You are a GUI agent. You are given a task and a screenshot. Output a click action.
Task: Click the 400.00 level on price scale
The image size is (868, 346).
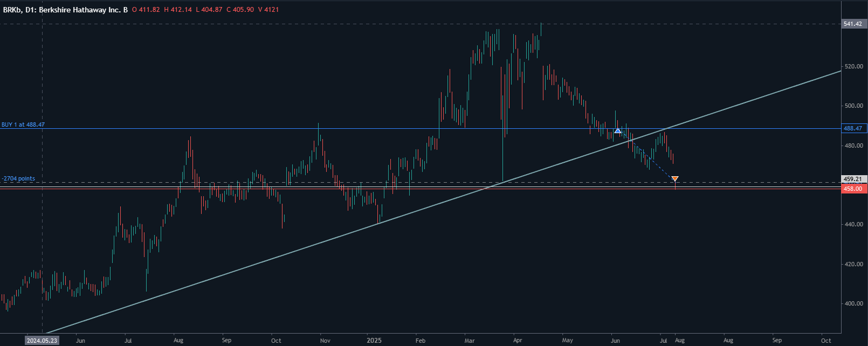(x=854, y=304)
